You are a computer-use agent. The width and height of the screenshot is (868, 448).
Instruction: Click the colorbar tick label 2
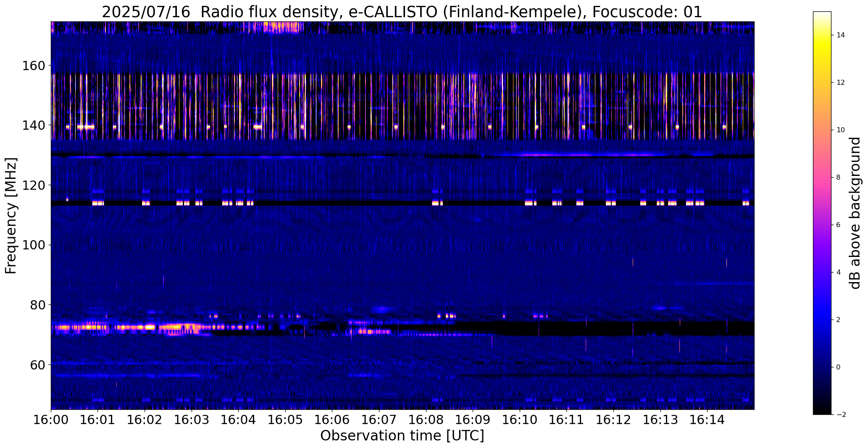[839, 320]
